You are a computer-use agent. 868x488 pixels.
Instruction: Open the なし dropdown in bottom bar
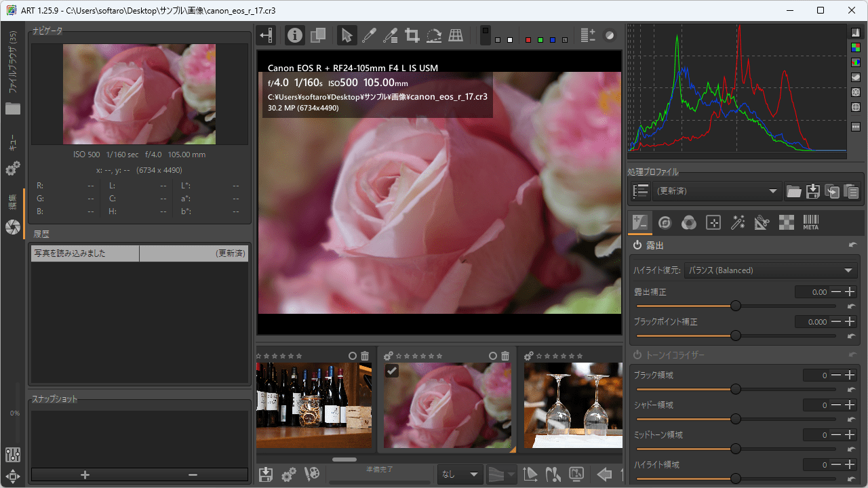pyautogui.click(x=460, y=474)
